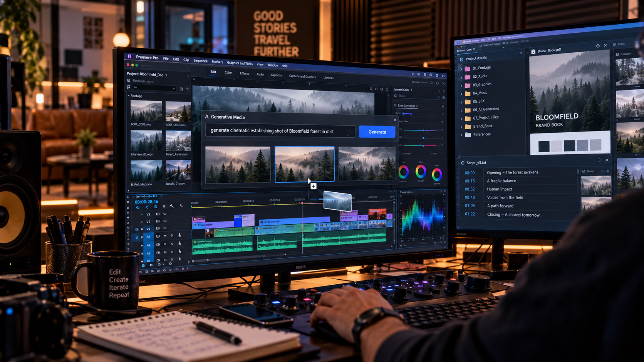Toggle V2 track output eye icon

(x=165, y=221)
